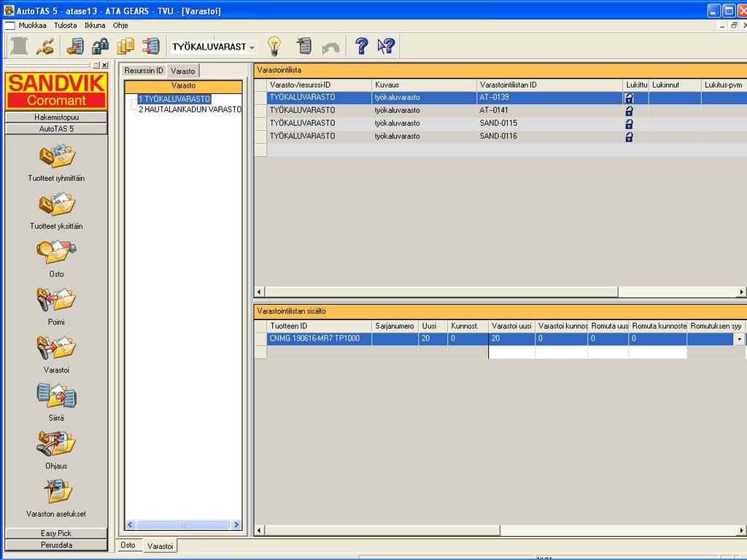Click Varastointilista scroll right arrow

742,292
